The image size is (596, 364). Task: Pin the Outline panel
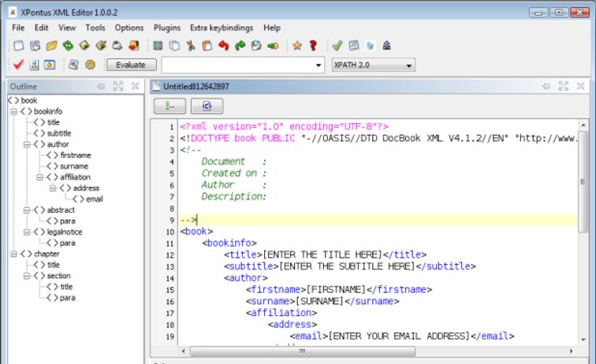tap(101, 86)
